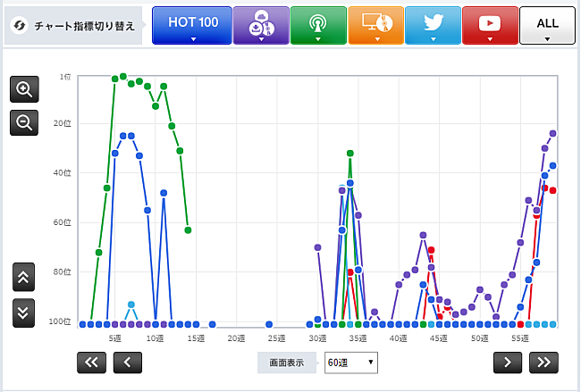This screenshot has height=392, width=581.
Task: Click the chart zoom-out magnifier icon
Action: click(x=24, y=121)
